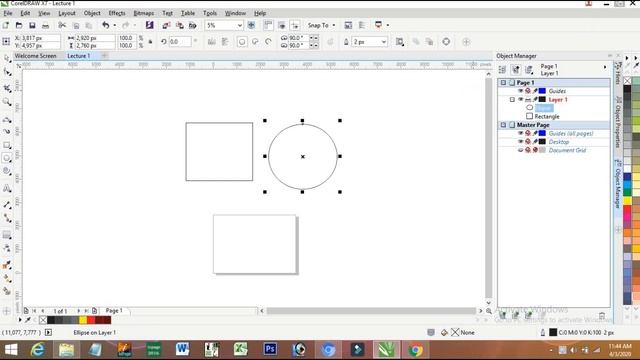Open Object Manager flyout arrow
Viewport: 640px width, 360px height.
(605, 67)
